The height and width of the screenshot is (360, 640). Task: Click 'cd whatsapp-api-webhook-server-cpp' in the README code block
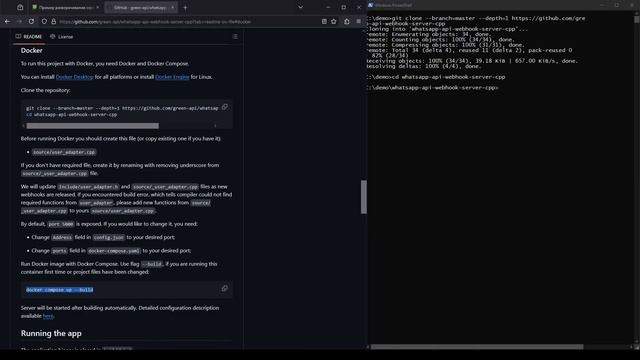(72, 115)
